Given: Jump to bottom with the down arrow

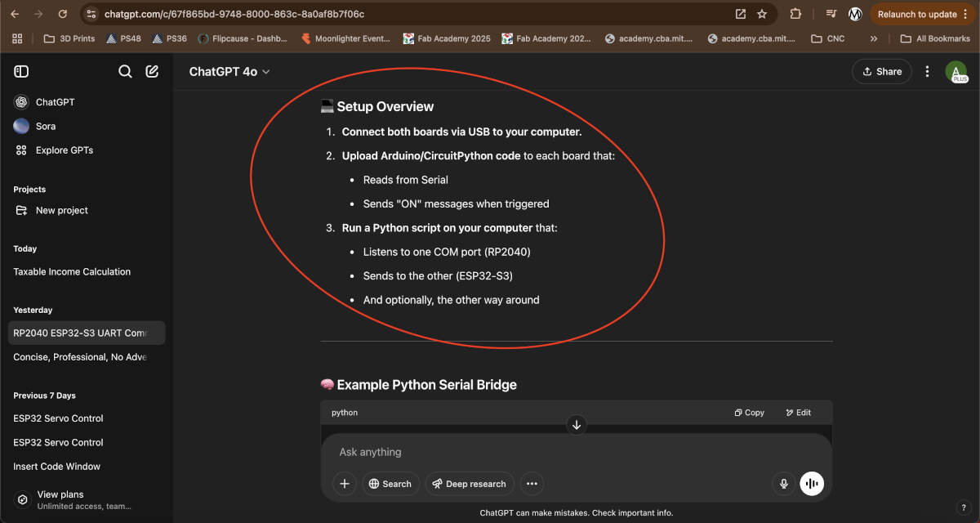Looking at the screenshot, I should pyautogui.click(x=577, y=425).
